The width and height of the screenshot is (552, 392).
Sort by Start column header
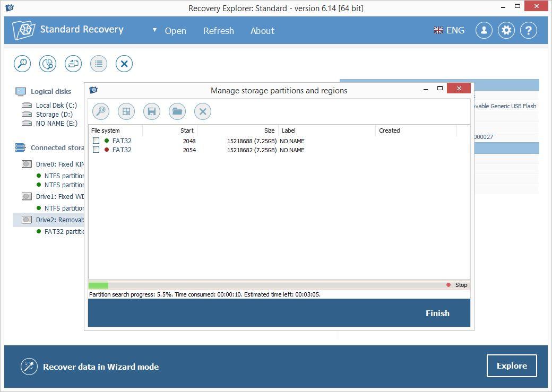(x=170, y=130)
